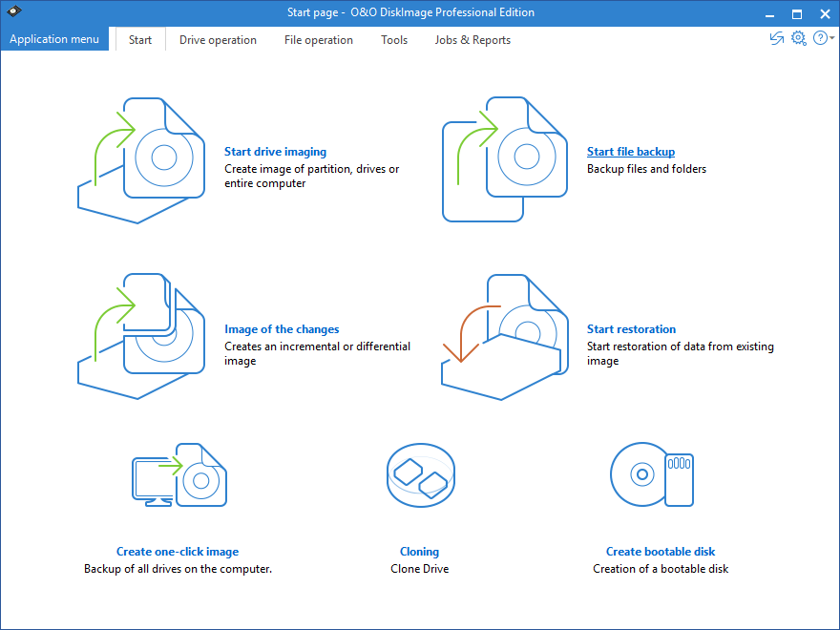Open the Help circle icon

pos(820,38)
